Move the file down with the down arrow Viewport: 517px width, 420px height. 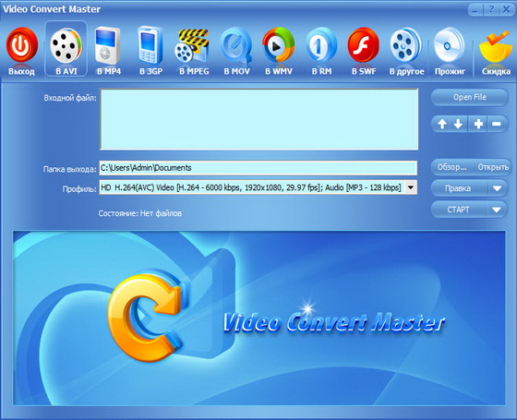pos(458,124)
